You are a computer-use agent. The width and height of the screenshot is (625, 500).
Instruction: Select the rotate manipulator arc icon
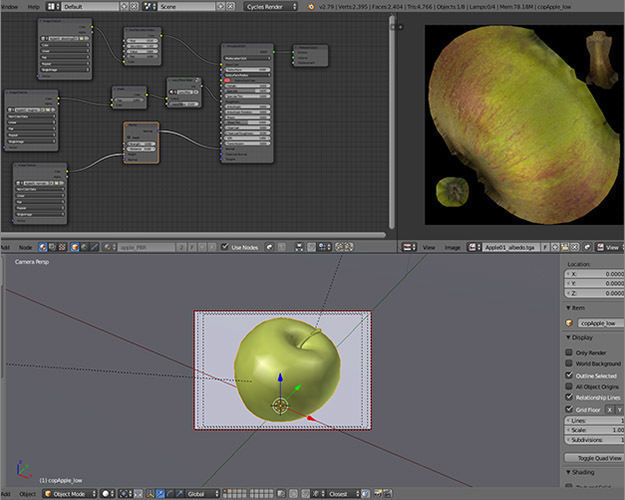click(x=169, y=494)
